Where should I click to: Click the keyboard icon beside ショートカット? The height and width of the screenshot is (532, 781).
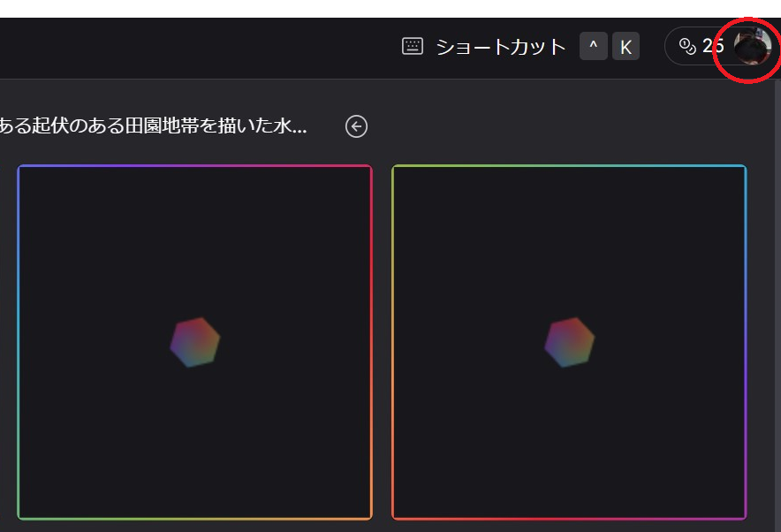[412, 47]
